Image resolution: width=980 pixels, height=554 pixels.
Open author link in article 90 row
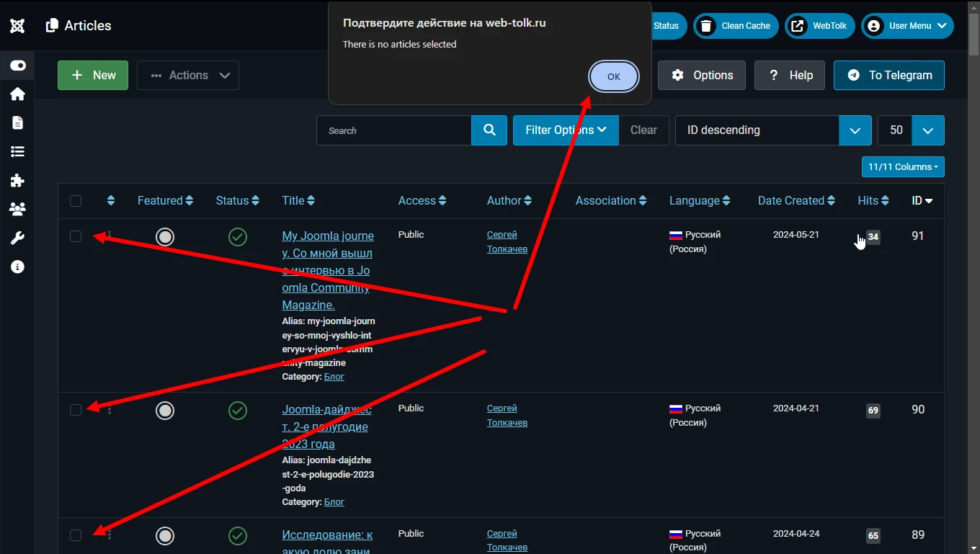[507, 416]
